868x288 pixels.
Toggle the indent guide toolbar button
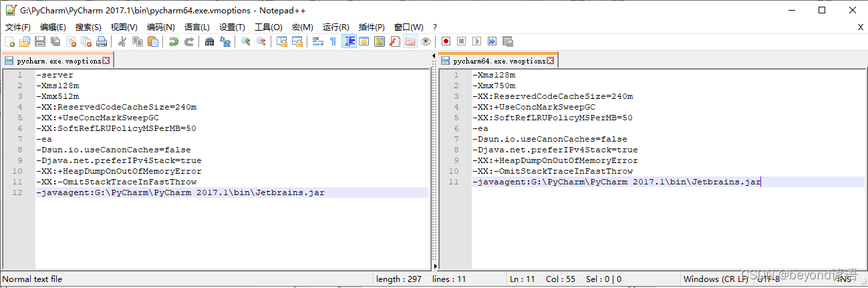coord(349,41)
